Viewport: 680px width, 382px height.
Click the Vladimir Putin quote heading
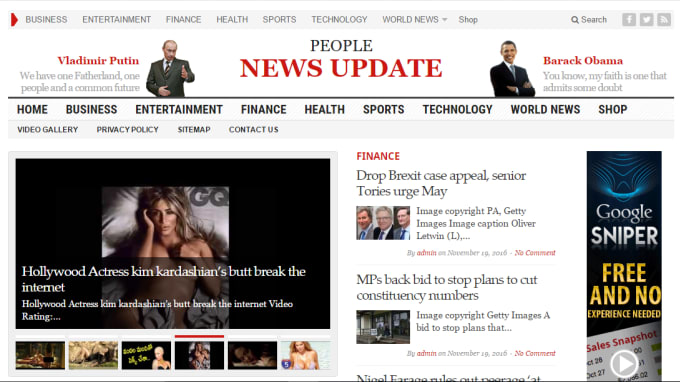[98, 61]
